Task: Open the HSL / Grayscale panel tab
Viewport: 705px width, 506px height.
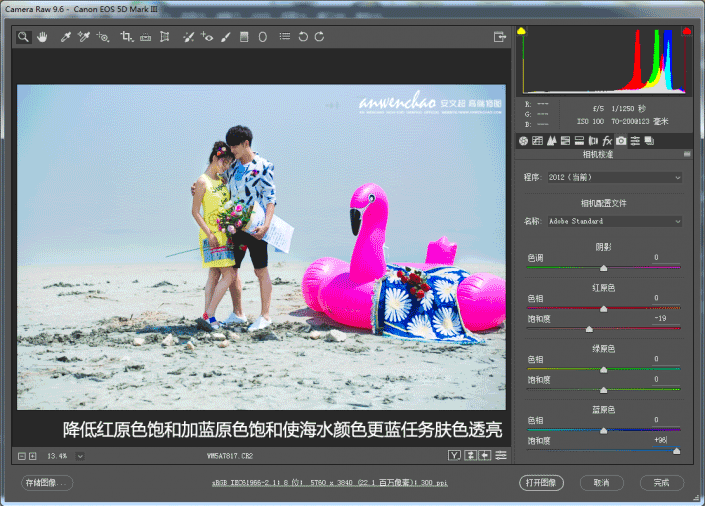Action: [566, 141]
